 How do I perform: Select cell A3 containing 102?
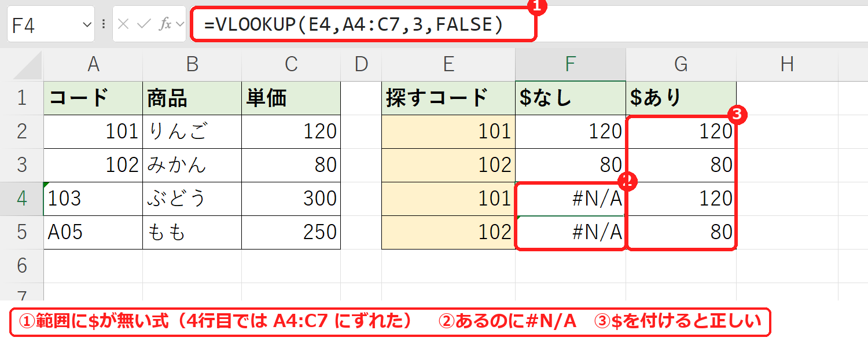(93, 165)
